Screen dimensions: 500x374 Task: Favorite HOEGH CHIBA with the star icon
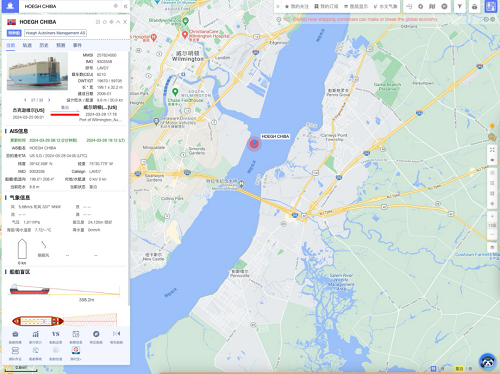coord(105,22)
